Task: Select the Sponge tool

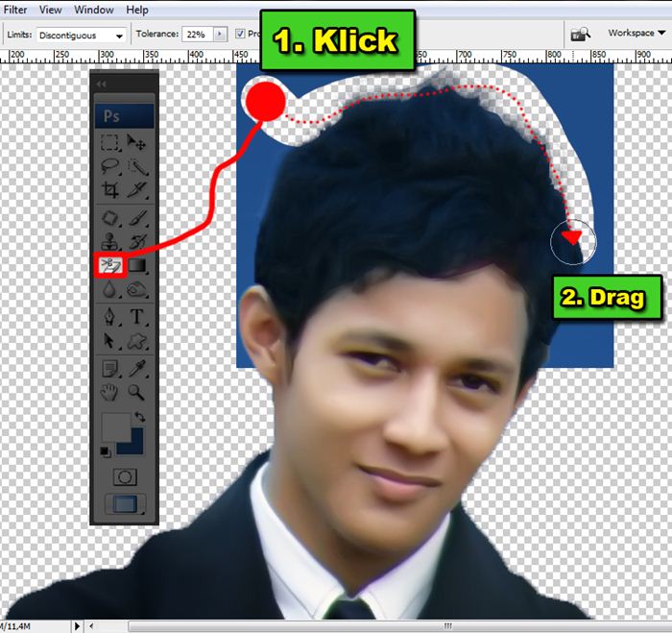Action: click(136, 289)
